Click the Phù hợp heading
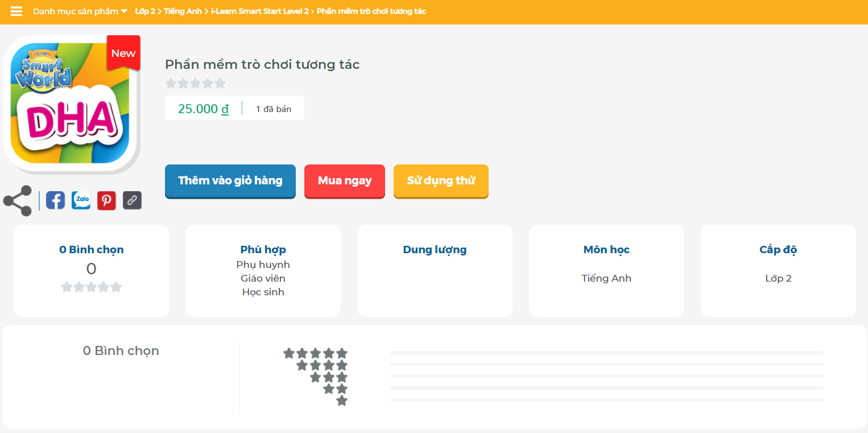The image size is (868, 433). (x=263, y=249)
